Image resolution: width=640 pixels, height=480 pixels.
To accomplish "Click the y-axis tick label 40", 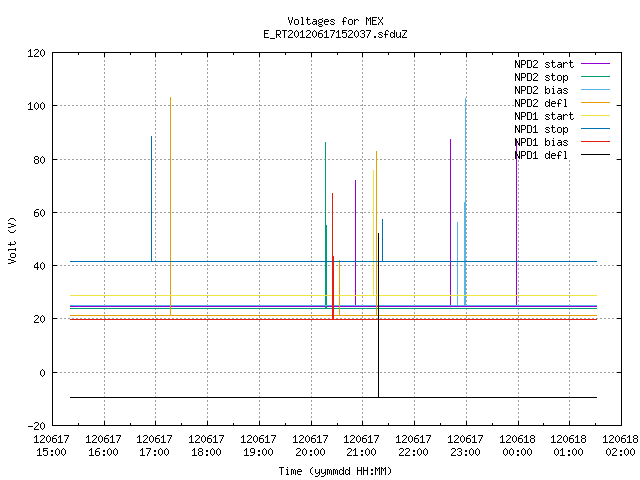I will [x=39, y=266].
